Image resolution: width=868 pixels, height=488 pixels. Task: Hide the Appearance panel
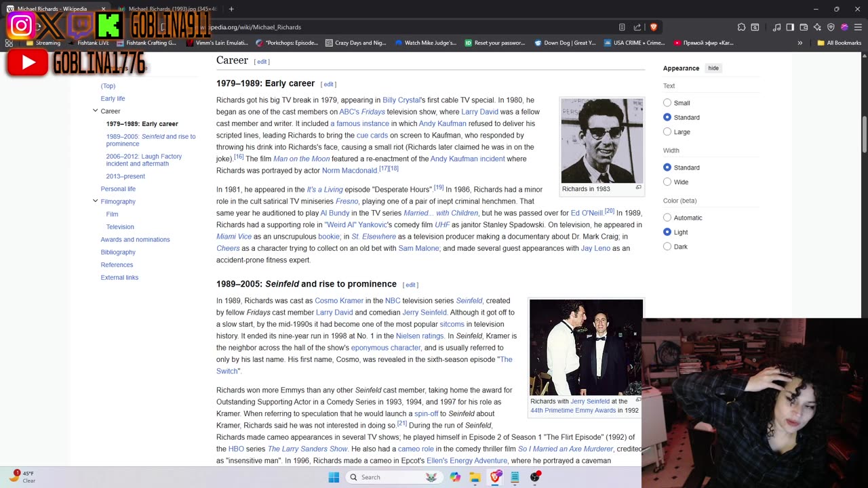713,68
